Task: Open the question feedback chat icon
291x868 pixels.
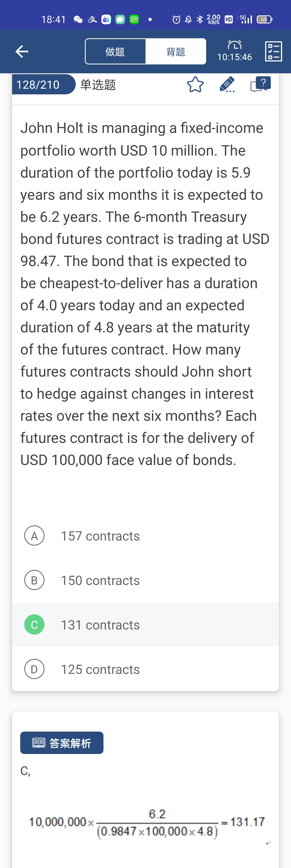Action: [x=260, y=84]
